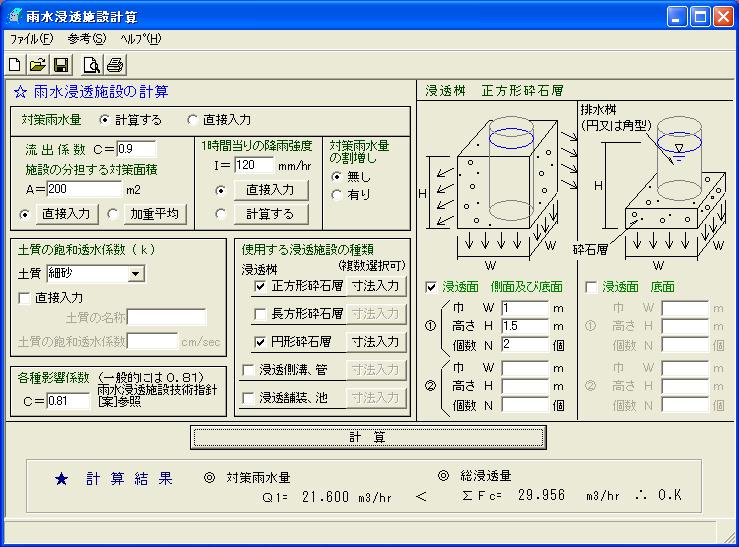Open the ヘルプ(H) menu

[140, 39]
